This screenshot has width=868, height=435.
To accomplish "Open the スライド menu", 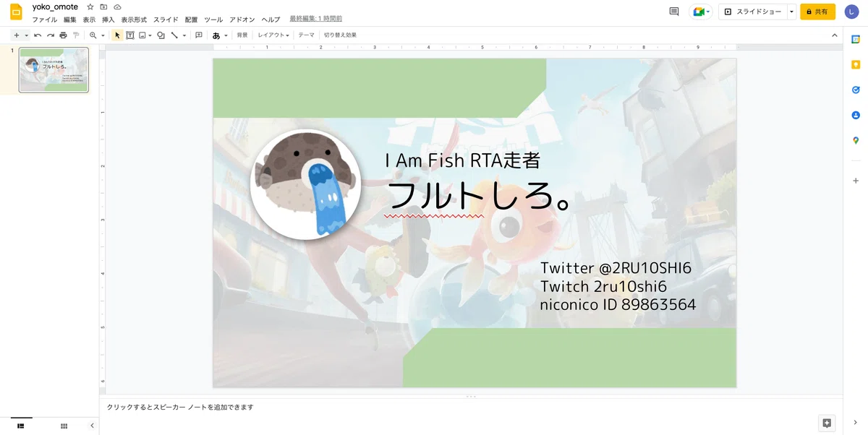I will tap(166, 20).
